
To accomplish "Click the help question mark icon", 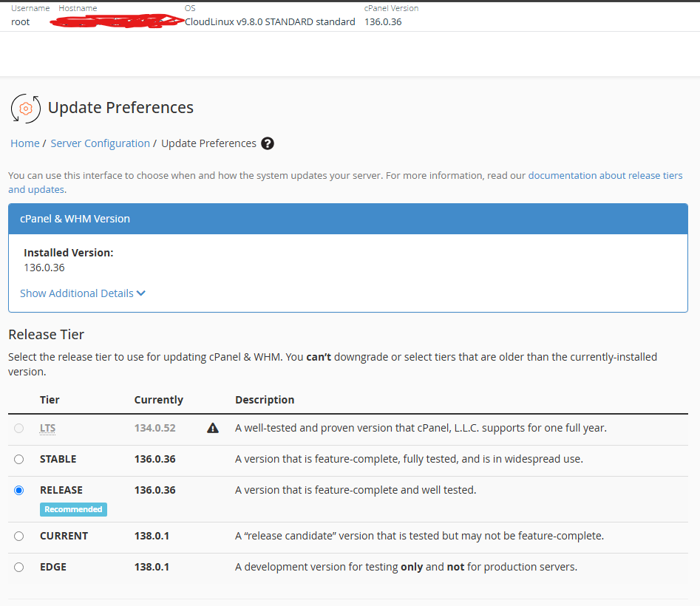I will click(268, 143).
